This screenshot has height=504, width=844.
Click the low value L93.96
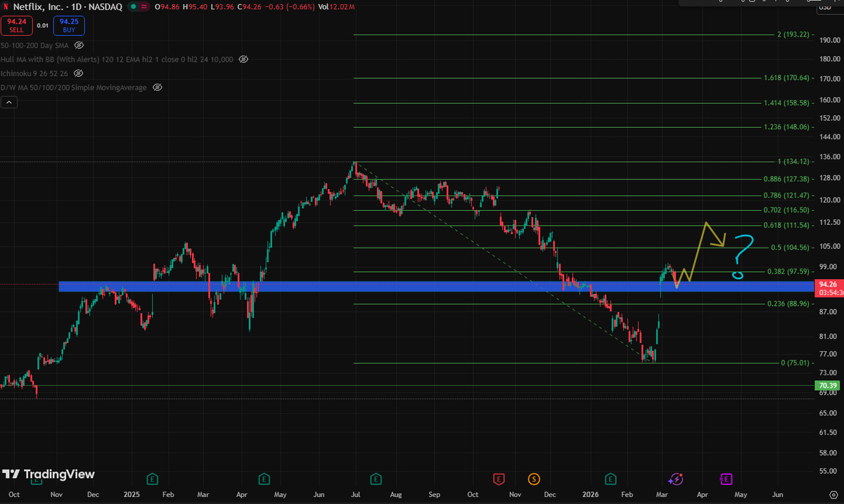pos(222,6)
